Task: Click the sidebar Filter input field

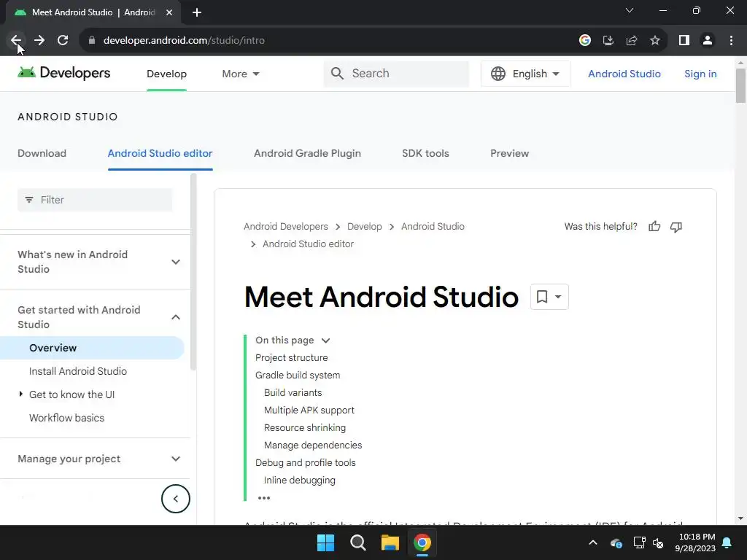Action: (x=95, y=200)
